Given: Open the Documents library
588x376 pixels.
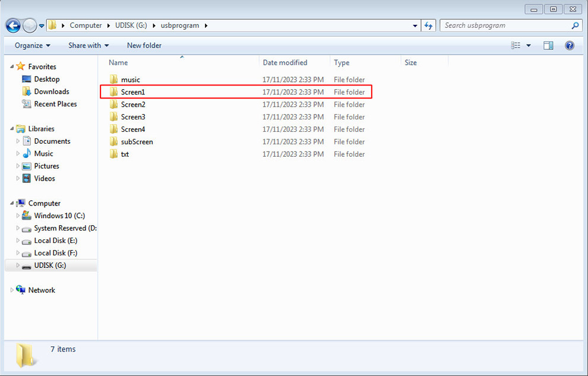Looking at the screenshot, I should pos(52,141).
